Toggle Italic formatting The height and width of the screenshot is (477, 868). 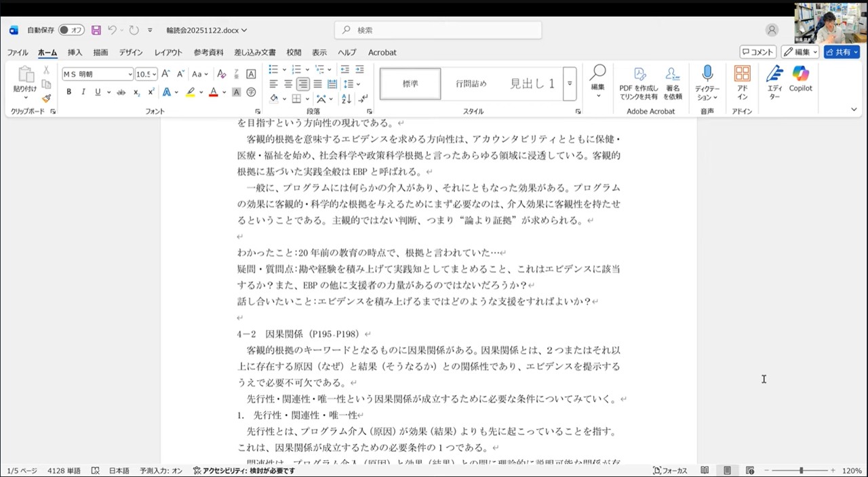pyautogui.click(x=83, y=92)
